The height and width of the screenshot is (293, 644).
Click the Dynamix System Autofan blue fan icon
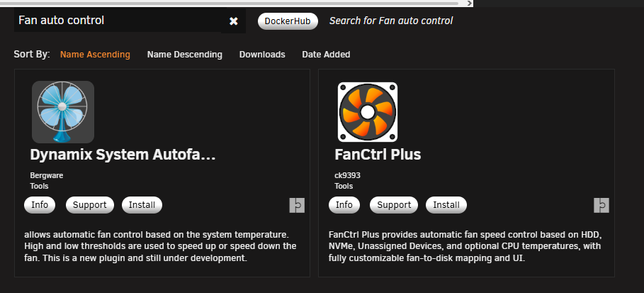point(63,112)
